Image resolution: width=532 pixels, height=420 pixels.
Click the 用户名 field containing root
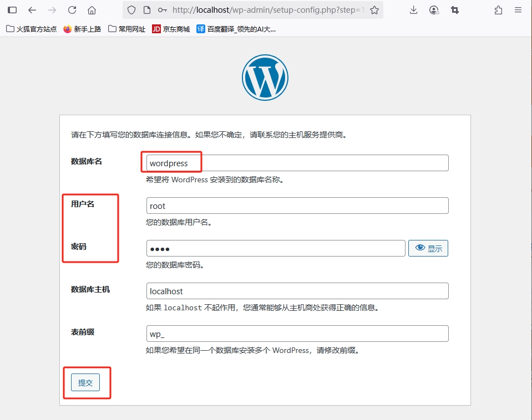[297, 206]
